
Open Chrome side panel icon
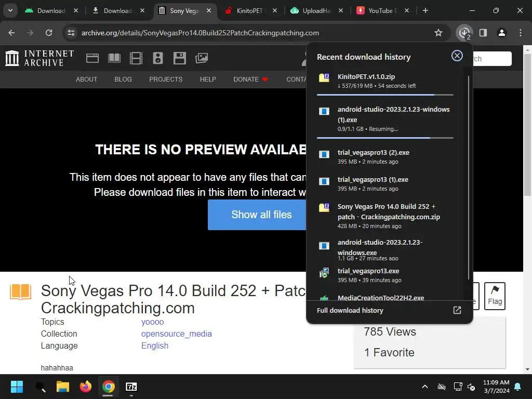coord(483,33)
